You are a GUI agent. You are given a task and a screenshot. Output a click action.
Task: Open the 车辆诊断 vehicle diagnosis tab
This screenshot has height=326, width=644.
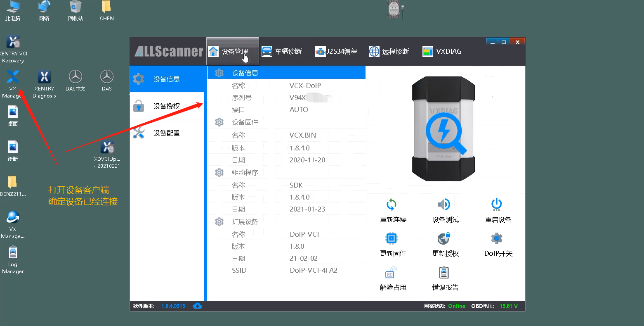tap(282, 51)
